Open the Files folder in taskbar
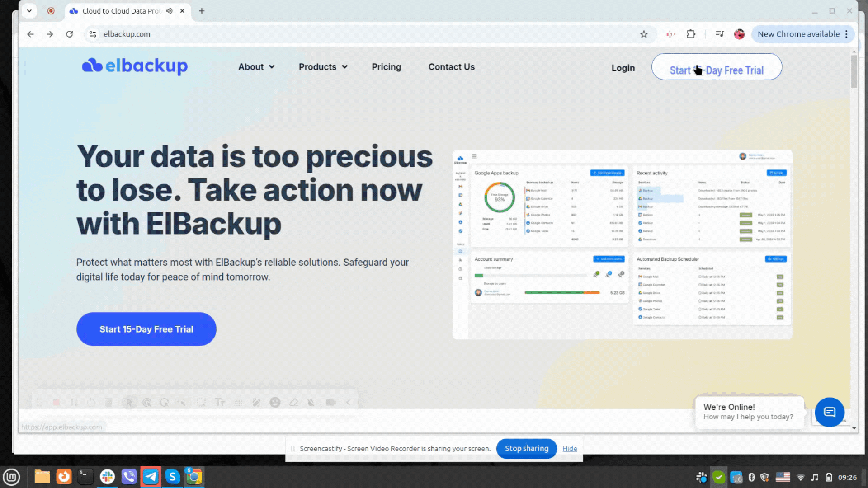Screen dimensions: 868x488 tap(42, 477)
